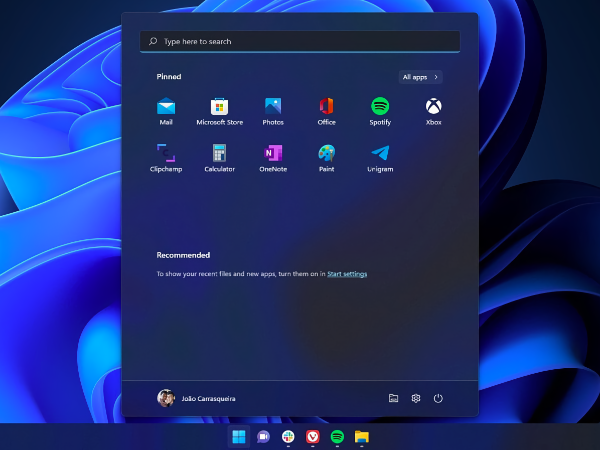Switch to Slack on the taskbar

288,437
